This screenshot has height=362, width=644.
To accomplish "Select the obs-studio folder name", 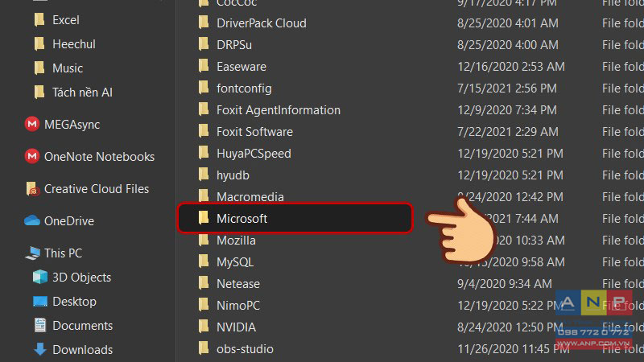I will 245,349.
